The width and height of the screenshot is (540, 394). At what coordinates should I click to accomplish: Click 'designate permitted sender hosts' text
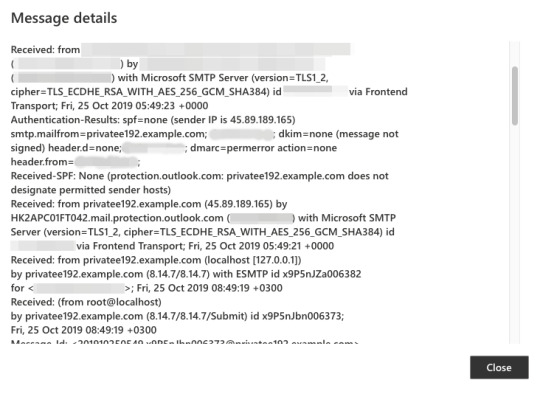(89, 190)
